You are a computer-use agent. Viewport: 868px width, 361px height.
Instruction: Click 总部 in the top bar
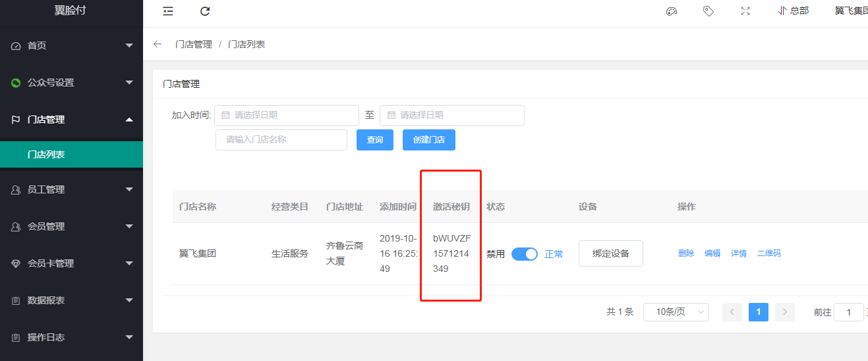coord(793,11)
